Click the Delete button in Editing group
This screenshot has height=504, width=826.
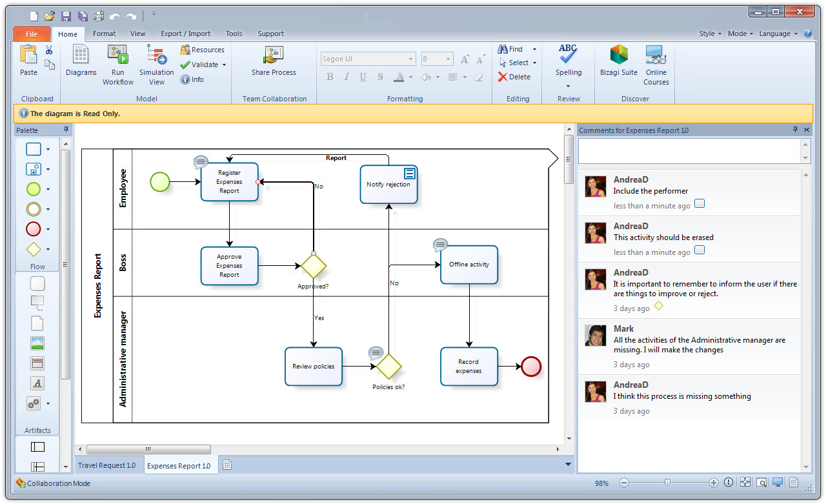pos(514,77)
